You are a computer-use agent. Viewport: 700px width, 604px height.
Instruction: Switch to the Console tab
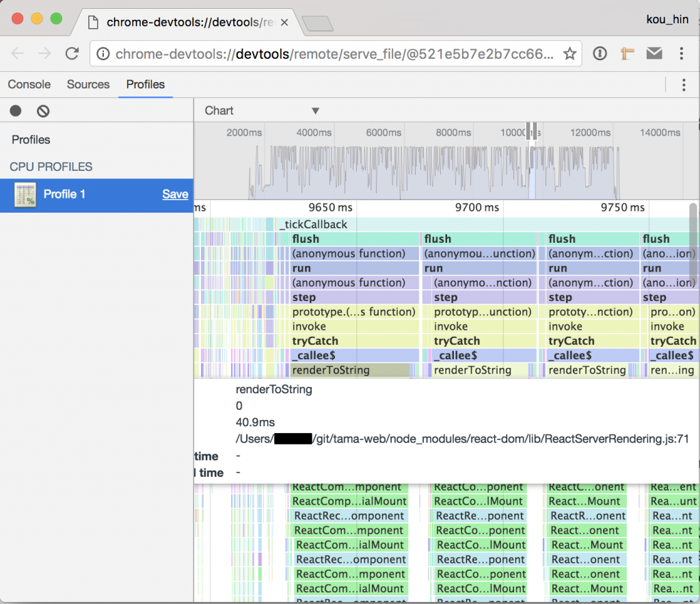tap(29, 83)
